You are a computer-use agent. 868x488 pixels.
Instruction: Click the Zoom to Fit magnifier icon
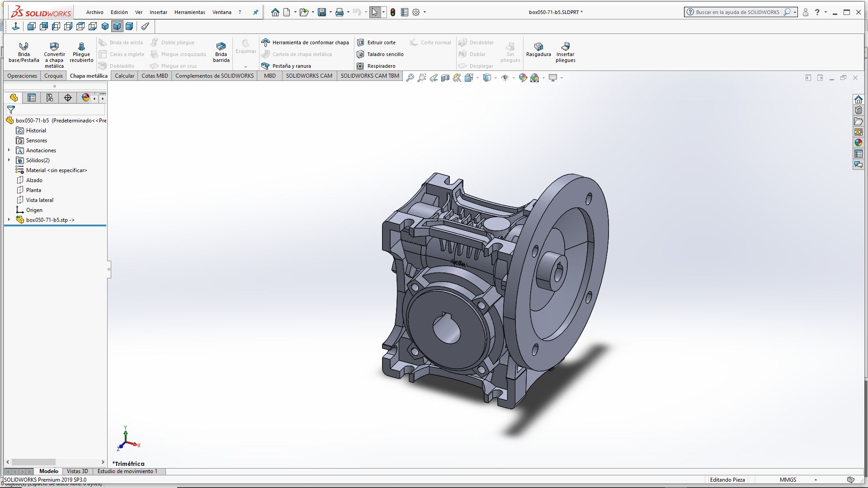click(x=410, y=78)
